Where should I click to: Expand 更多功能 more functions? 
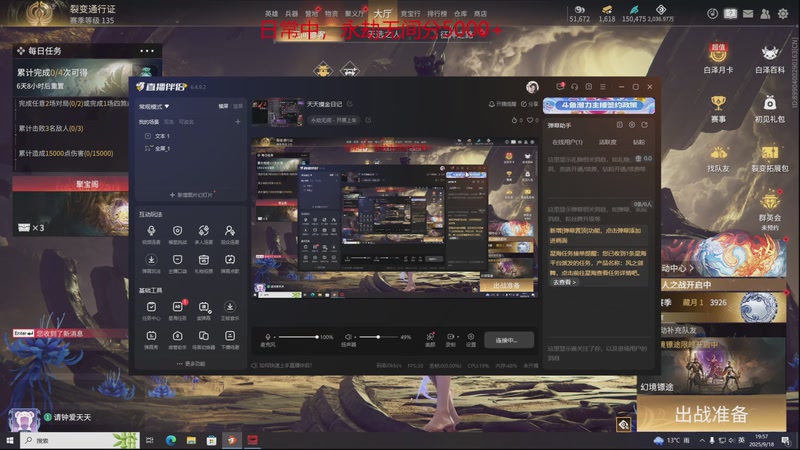coord(191,364)
